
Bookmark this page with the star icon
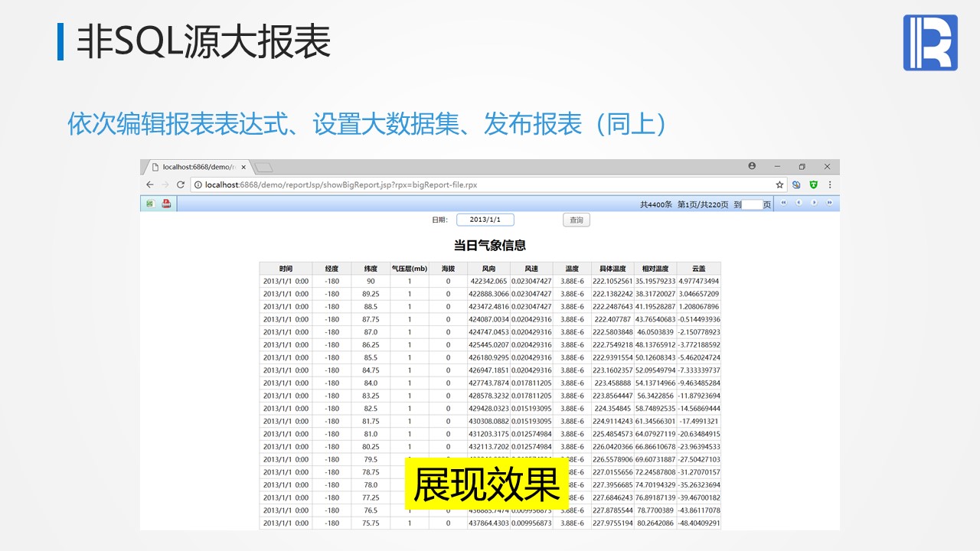pyautogui.click(x=779, y=184)
